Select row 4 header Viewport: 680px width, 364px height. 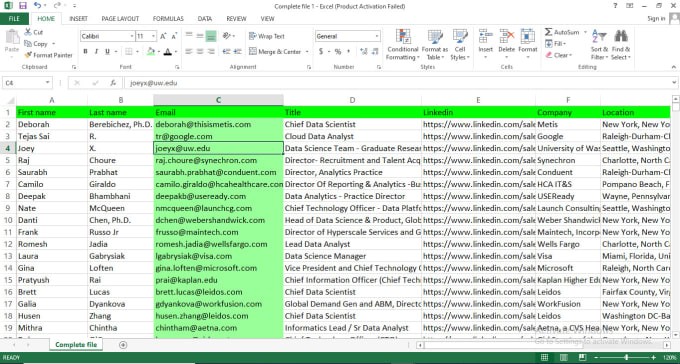click(8, 148)
